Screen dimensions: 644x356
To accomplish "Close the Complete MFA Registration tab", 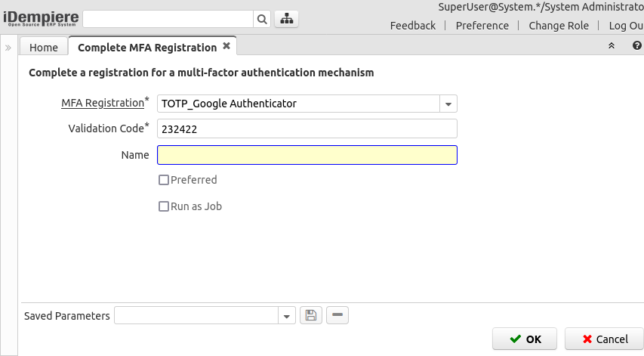I will pos(226,46).
